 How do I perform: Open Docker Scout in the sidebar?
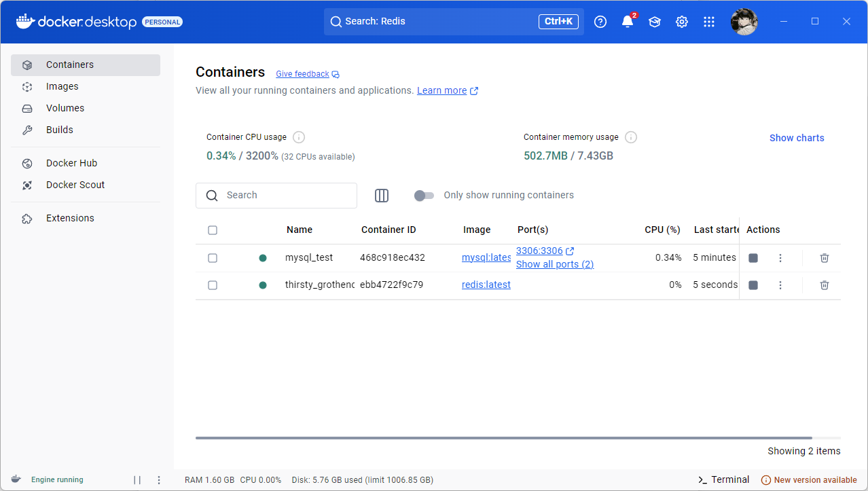[75, 185]
